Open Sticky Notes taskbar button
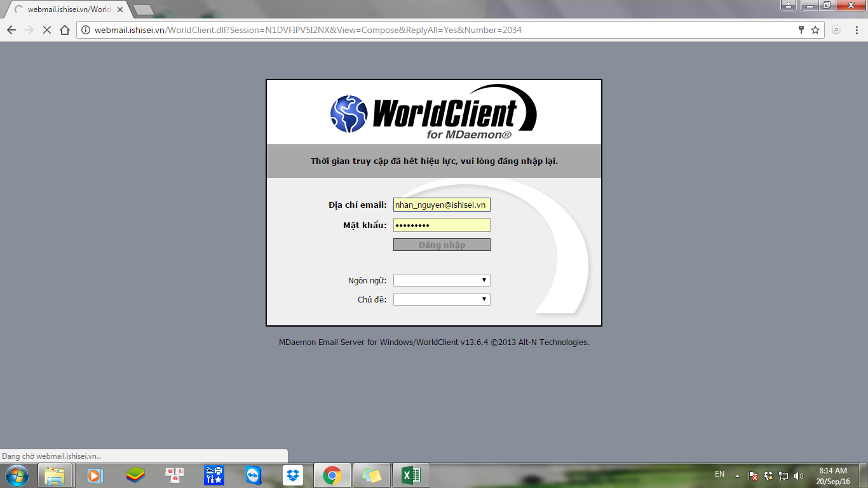The height and width of the screenshot is (488, 868). point(372,475)
